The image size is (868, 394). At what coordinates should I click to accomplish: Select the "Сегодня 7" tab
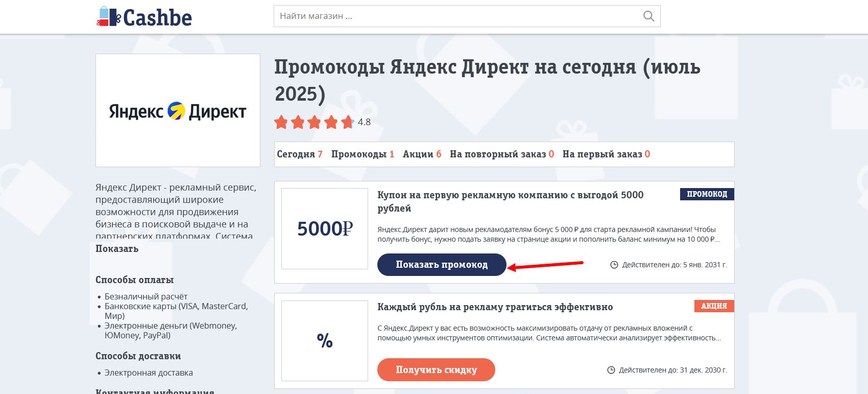point(300,154)
